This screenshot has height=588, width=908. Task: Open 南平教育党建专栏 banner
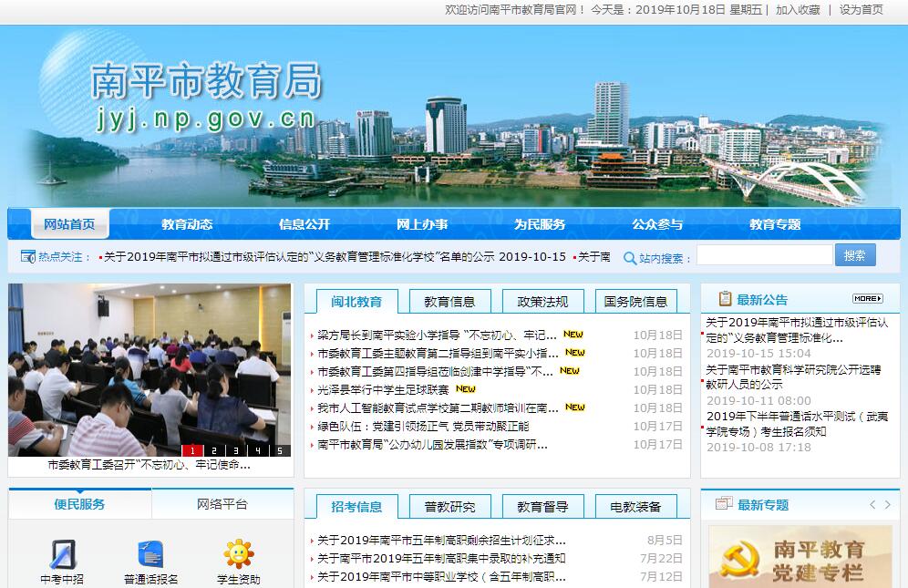click(800, 557)
